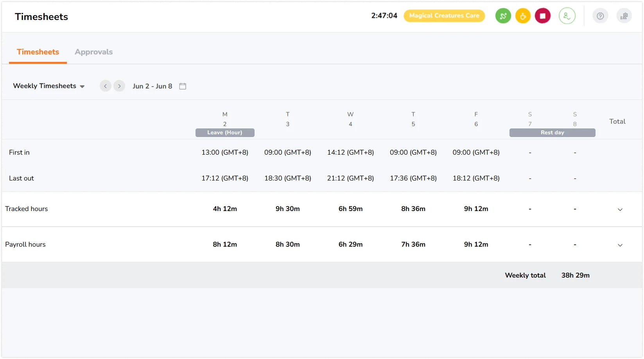Viewport: 644px width, 359px height.
Task: Click the green switch activity icon
Action: (503, 16)
